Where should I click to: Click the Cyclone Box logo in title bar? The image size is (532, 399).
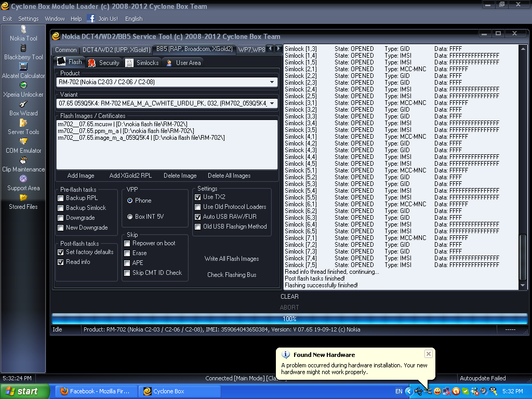(x=5, y=6)
